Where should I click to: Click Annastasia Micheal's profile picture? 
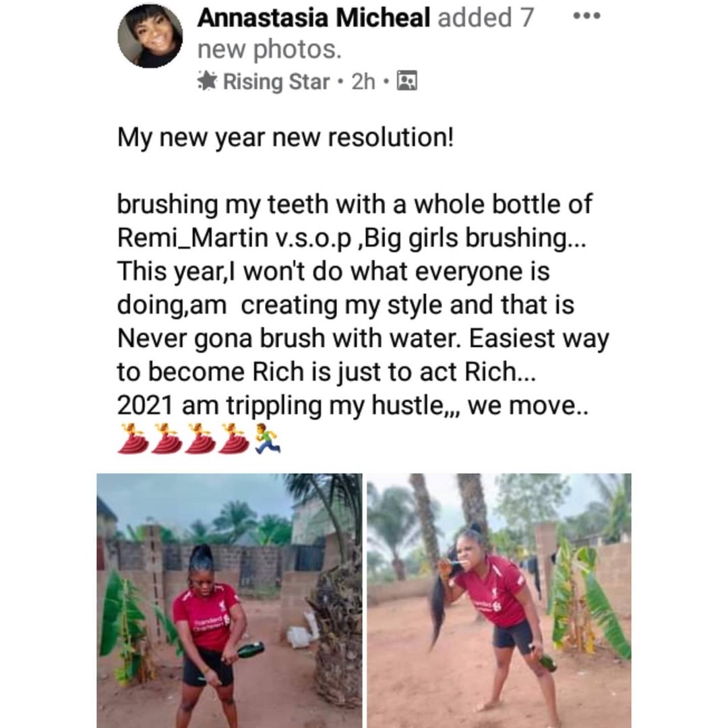[x=150, y=35]
